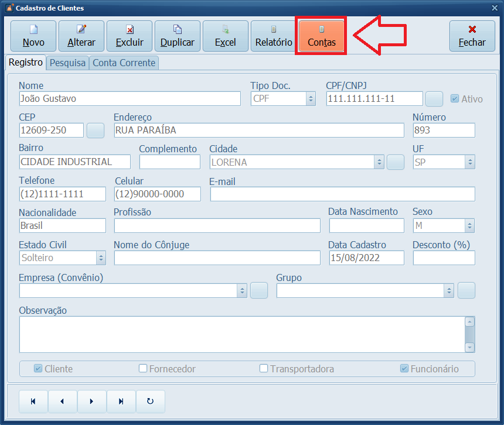Click the Excluir delete button
This screenshot has width=504, height=425.
(130, 36)
